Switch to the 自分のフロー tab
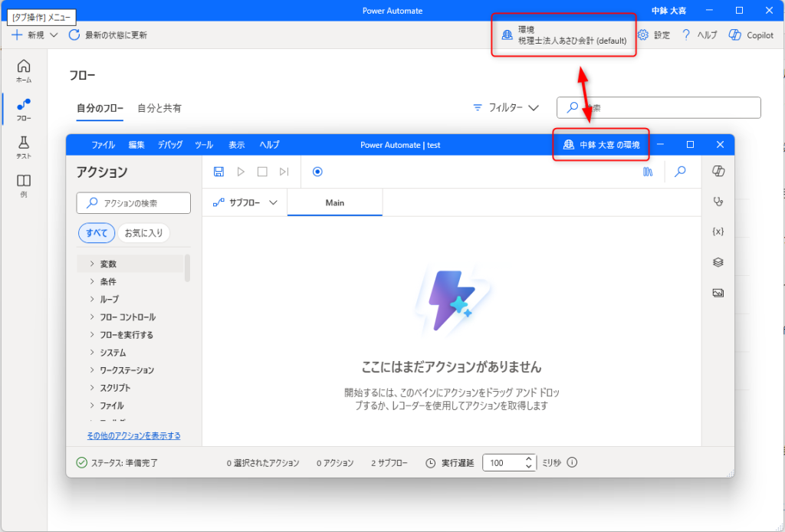Screen dimensions: 785x532 [x=100, y=108]
